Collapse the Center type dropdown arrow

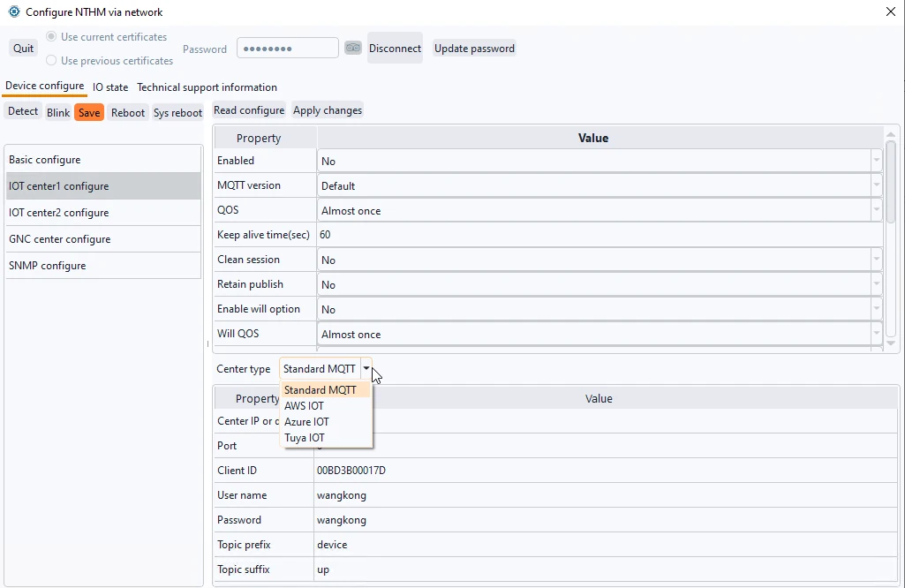366,368
